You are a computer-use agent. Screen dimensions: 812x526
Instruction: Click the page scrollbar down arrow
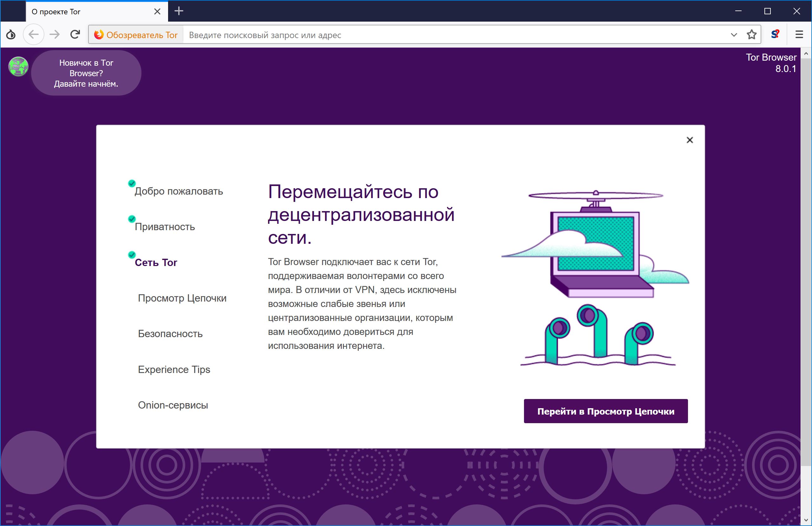(x=806, y=521)
